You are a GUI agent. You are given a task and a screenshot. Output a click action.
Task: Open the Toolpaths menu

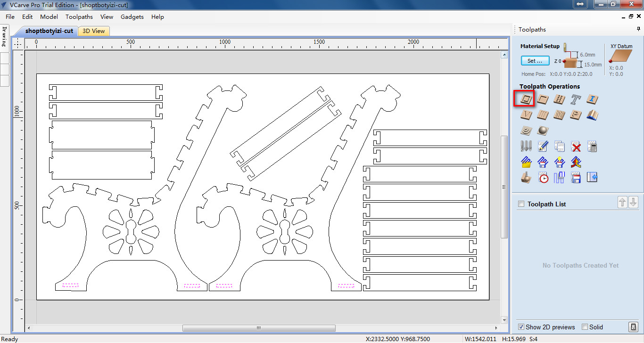tap(79, 17)
